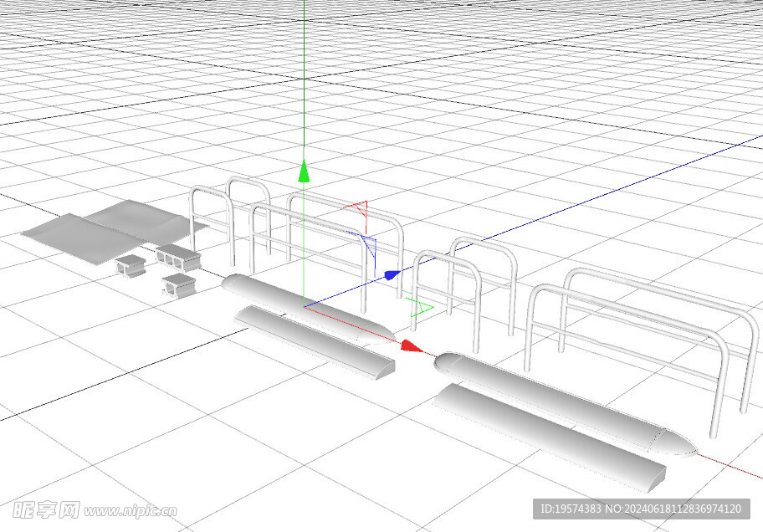Select the small rounded-end parking curb
Image resolution: width=763 pixels, height=532 pixels.
tap(309, 309)
